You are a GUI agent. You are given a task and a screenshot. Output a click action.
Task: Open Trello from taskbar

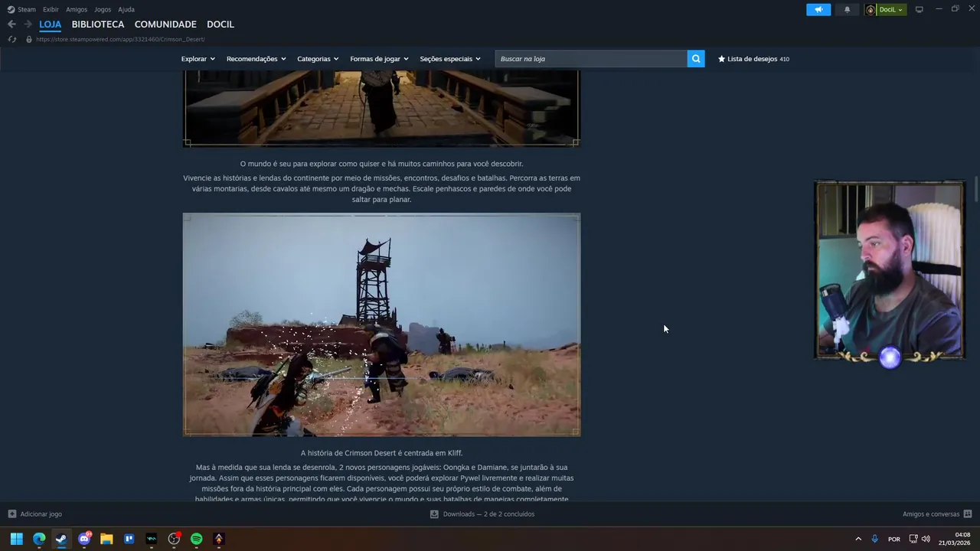[x=129, y=539]
